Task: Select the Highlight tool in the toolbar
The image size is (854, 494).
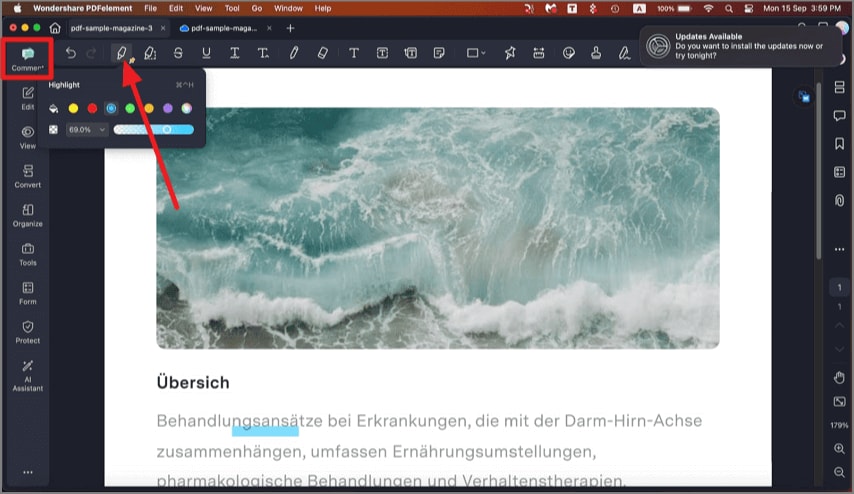Action: 121,53
